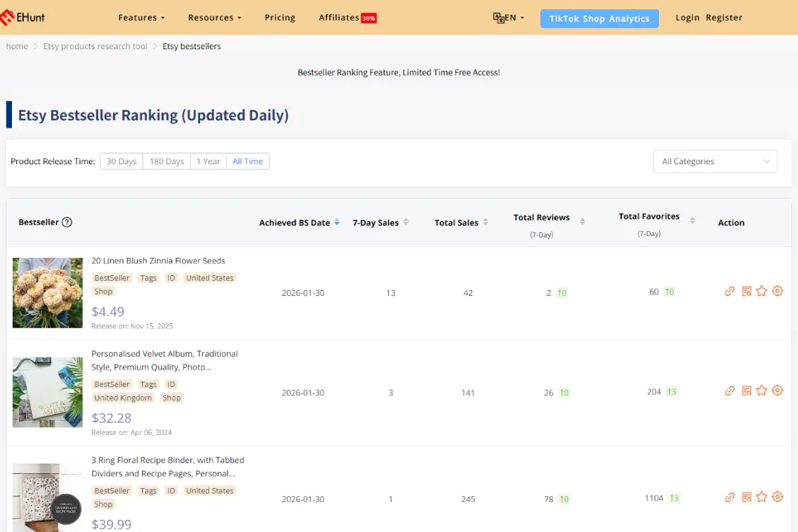This screenshot has height=532, width=798.
Task: Click the Zinnia Flower Seeds product thumbnail
Action: [47, 293]
